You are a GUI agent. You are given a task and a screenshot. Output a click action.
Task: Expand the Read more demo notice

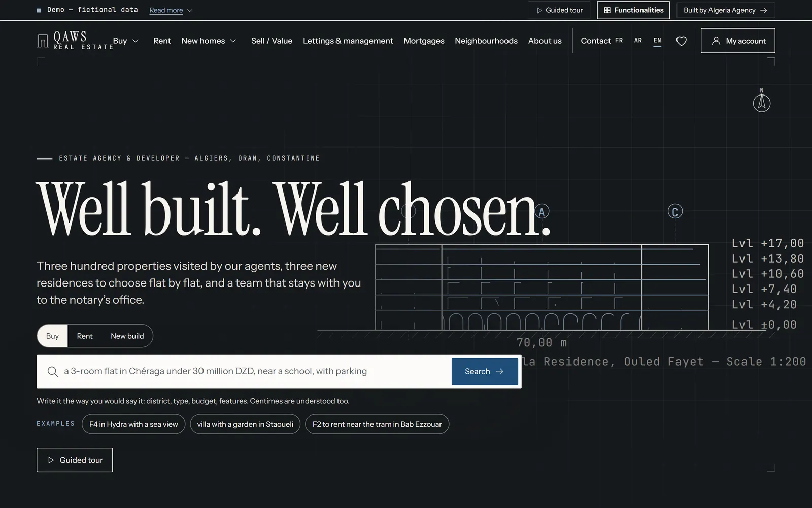171,10
